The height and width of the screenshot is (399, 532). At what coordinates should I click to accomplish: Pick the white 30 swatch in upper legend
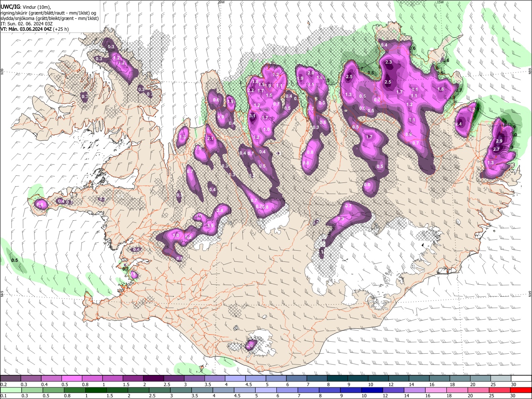tap(522, 379)
